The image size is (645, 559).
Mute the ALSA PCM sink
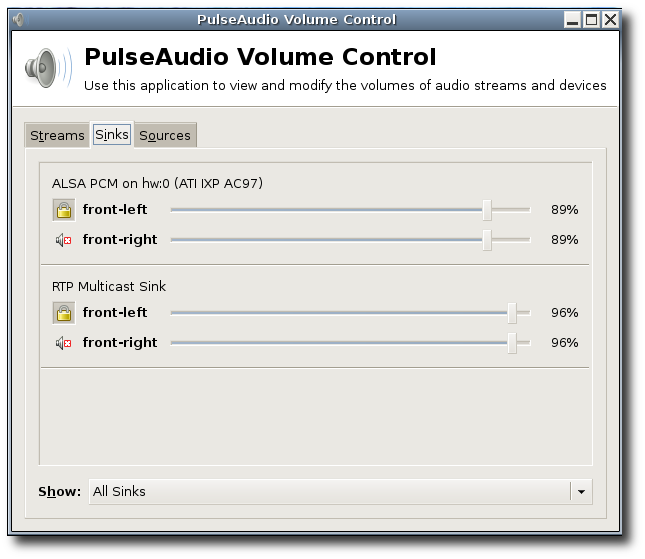[x=63, y=240]
